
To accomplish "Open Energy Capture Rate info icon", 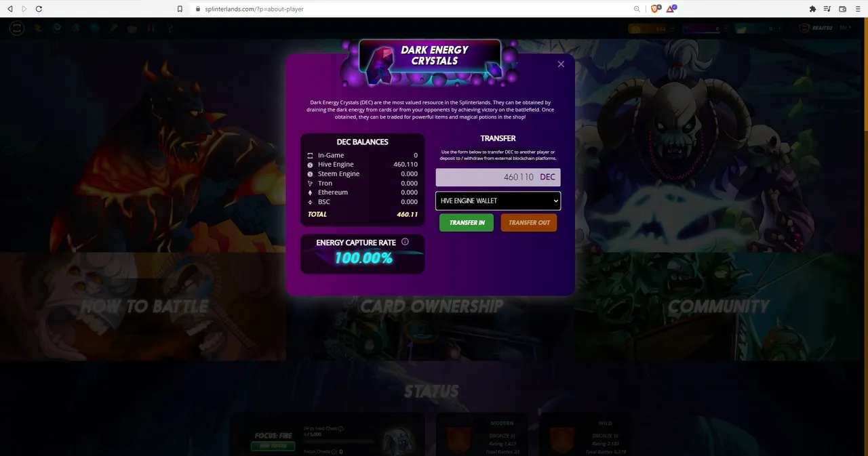I will coord(405,242).
